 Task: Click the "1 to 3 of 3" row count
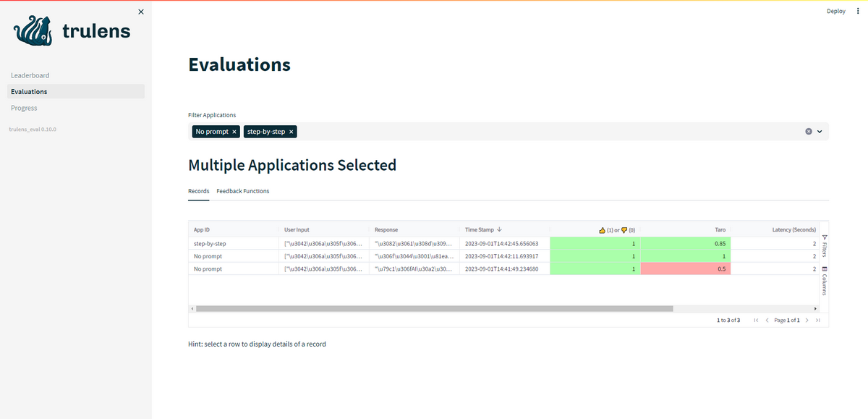(x=728, y=320)
